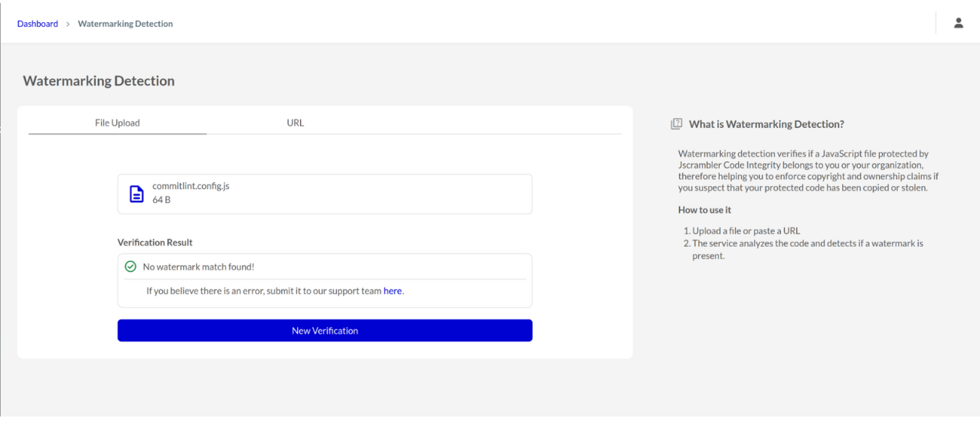Switch to the URL tab
The height and width of the screenshot is (428, 980).
click(295, 123)
